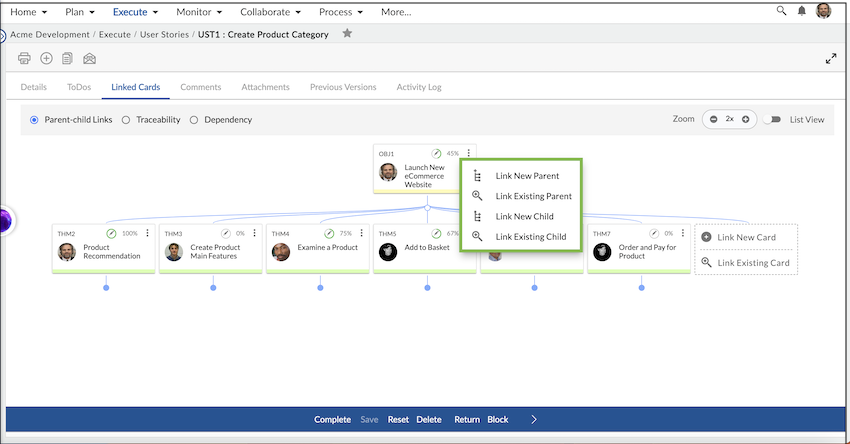Expand the Collaborate menu dropdown
The image size is (850, 444).
(273, 12)
